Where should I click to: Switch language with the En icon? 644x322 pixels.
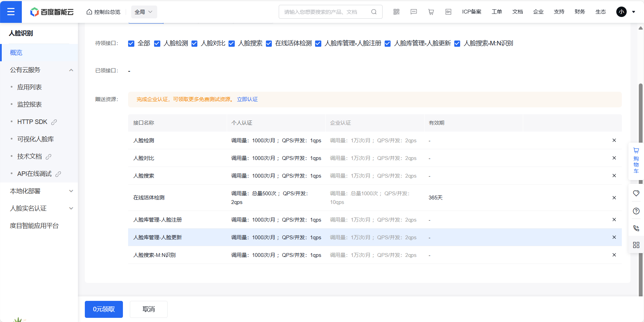(448, 12)
